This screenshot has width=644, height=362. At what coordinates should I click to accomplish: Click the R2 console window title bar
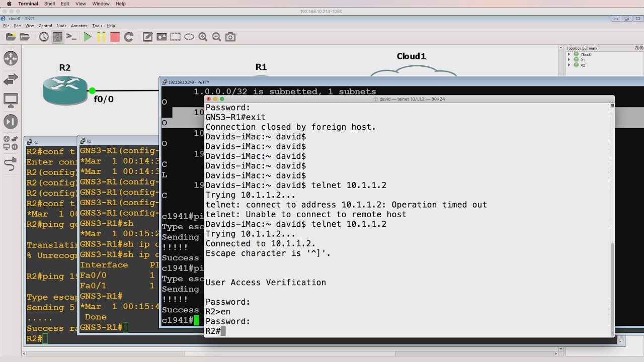50,142
